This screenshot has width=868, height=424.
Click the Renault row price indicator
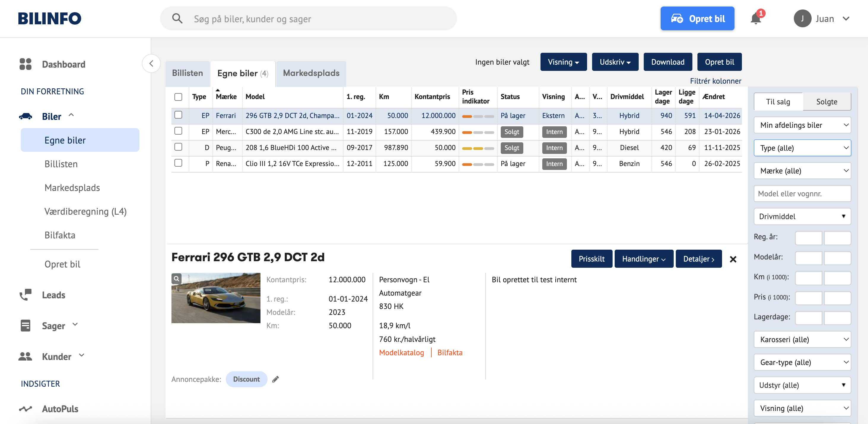coord(478,165)
